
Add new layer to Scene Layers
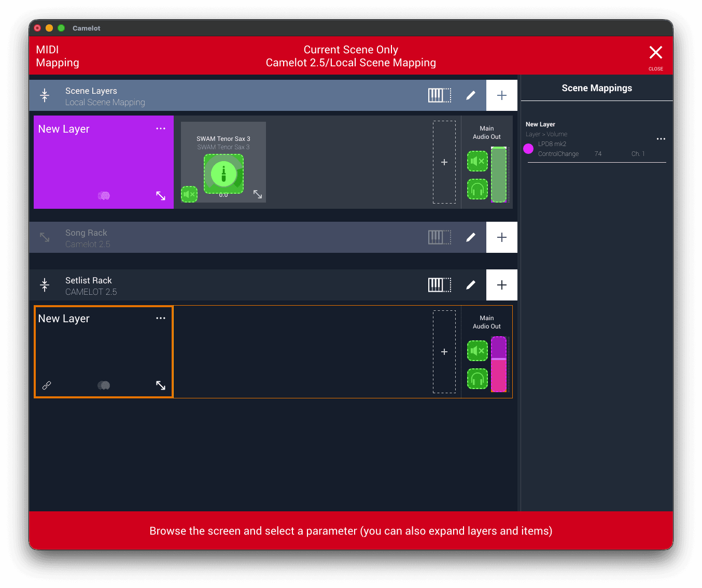click(x=501, y=95)
